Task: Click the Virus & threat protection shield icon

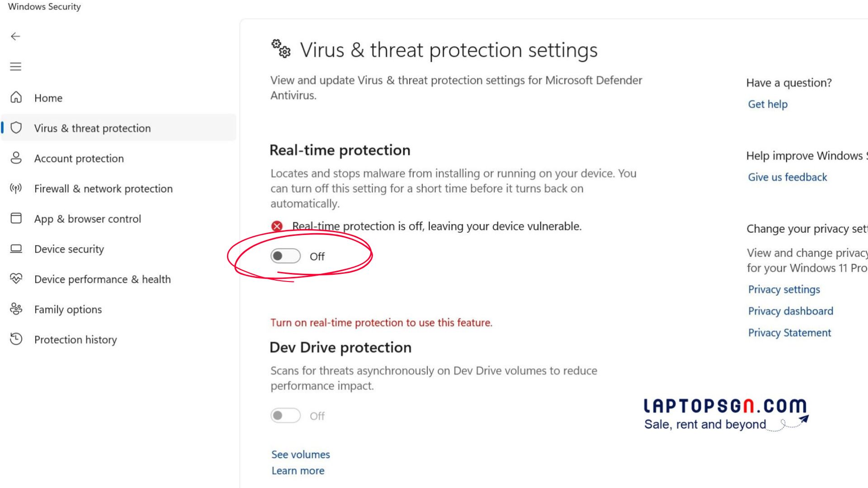Action: click(16, 128)
